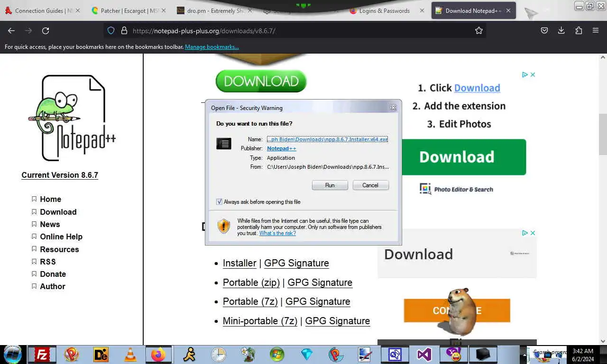This screenshot has width=607, height=364.
Task: Click the Mini-portable (7z) link
Action: pos(260,321)
